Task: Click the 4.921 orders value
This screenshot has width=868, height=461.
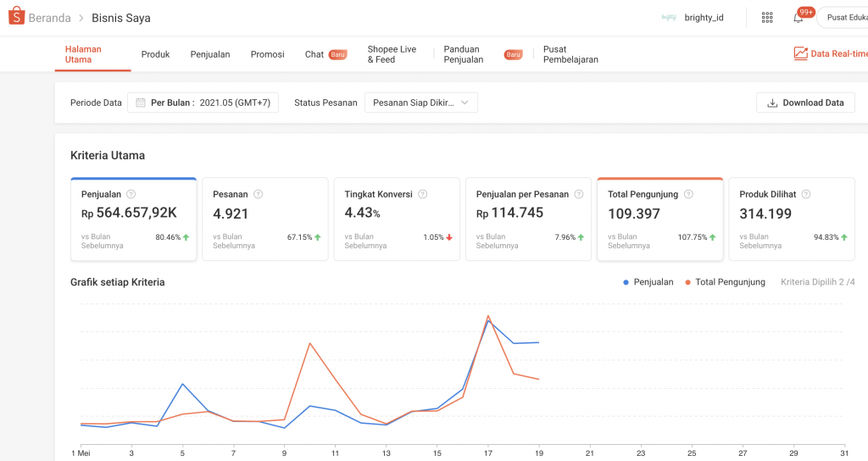Action: 231,214
